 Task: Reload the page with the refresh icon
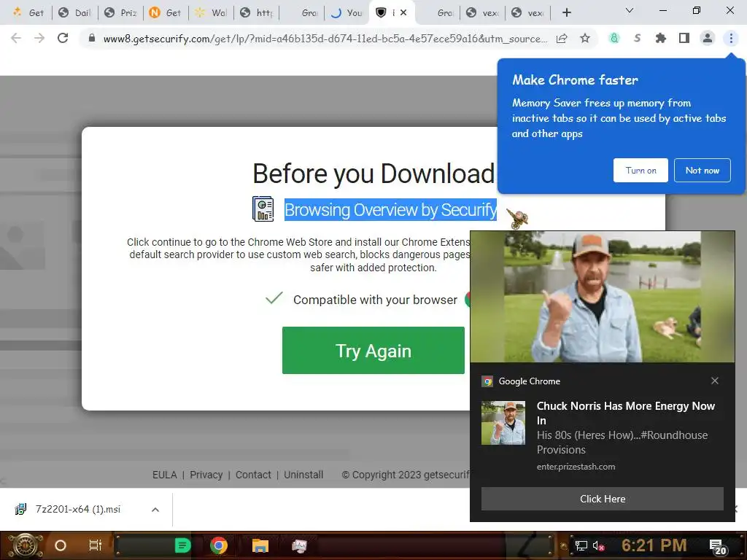pyautogui.click(x=63, y=38)
